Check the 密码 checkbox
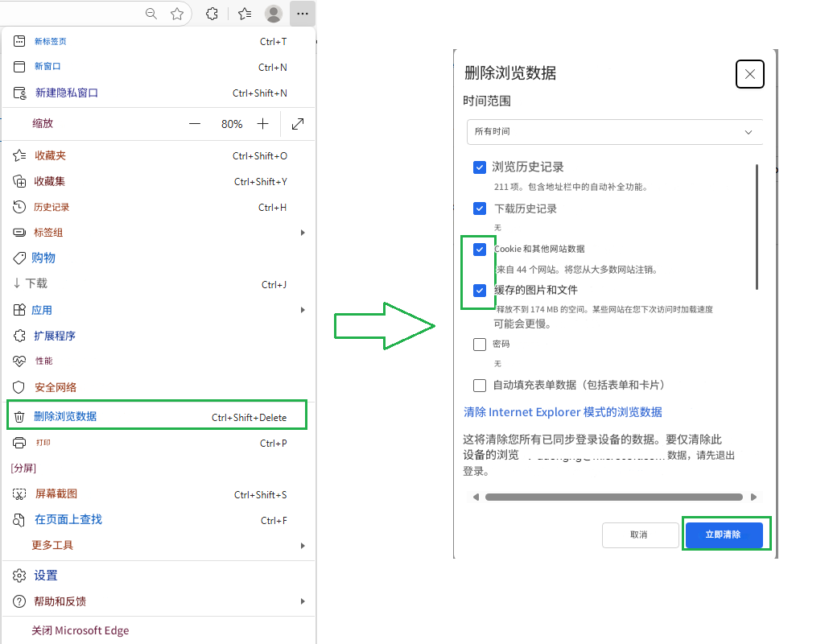Image resolution: width=829 pixels, height=644 pixels. pyautogui.click(x=480, y=345)
